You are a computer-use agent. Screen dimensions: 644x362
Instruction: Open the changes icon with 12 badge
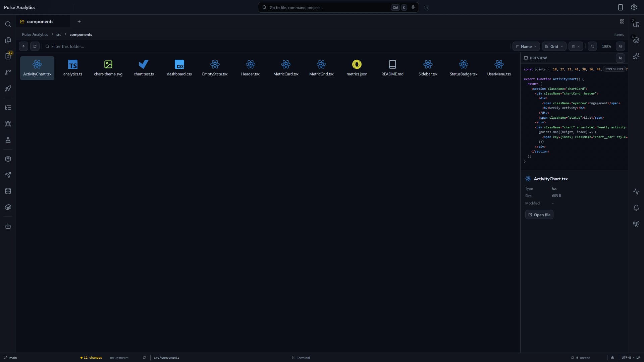pos(8,56)
